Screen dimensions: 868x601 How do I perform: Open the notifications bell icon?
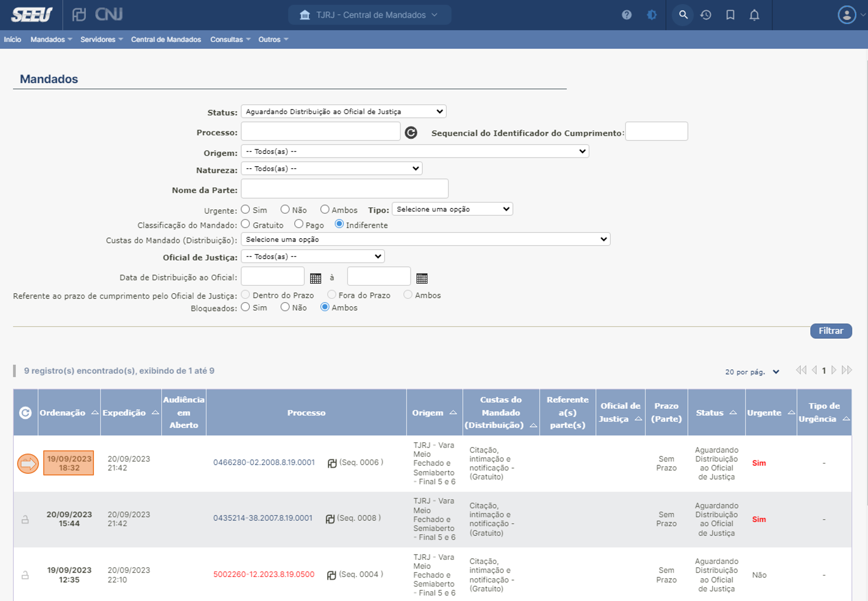[x=754, y=15]
